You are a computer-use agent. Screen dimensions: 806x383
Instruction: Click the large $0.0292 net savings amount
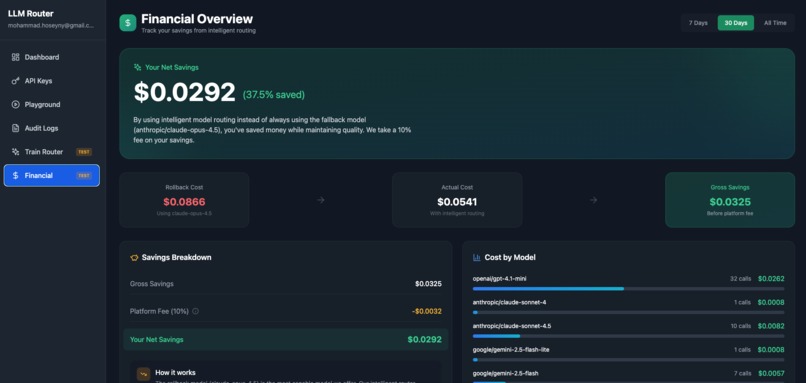(x=185, y=93)
